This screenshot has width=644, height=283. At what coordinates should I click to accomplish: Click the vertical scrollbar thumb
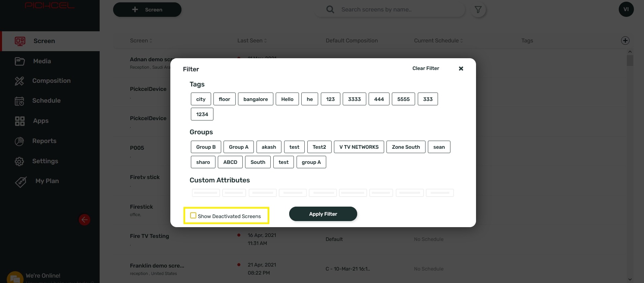pyautogui.click(x=630, y=61)
